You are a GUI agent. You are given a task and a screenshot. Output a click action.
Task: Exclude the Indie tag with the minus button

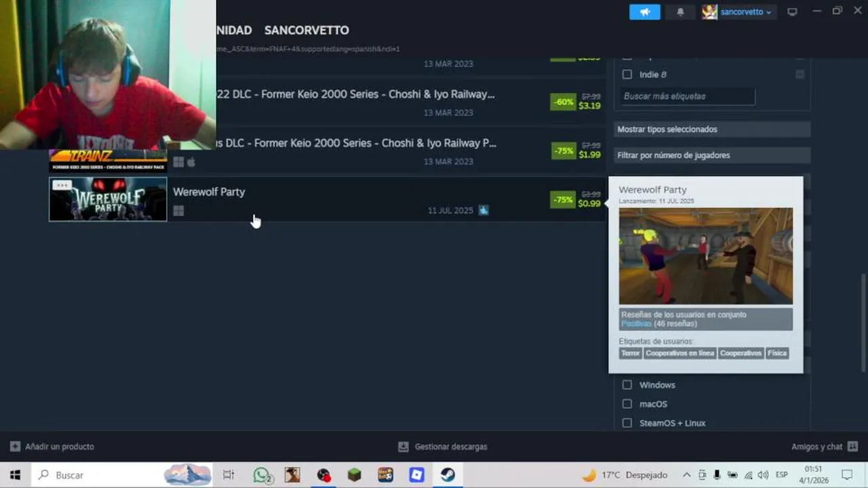(800, 75)
